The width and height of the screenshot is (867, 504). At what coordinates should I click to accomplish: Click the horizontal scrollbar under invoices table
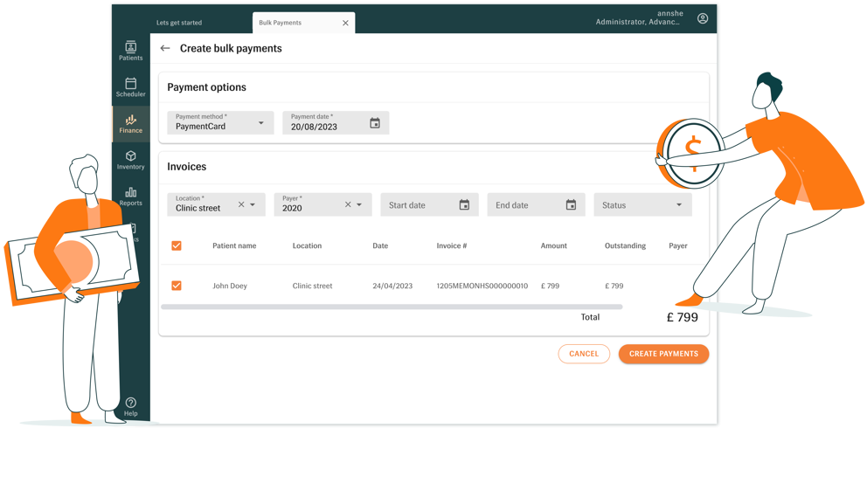pyautogui.click(x=392, y=307)
